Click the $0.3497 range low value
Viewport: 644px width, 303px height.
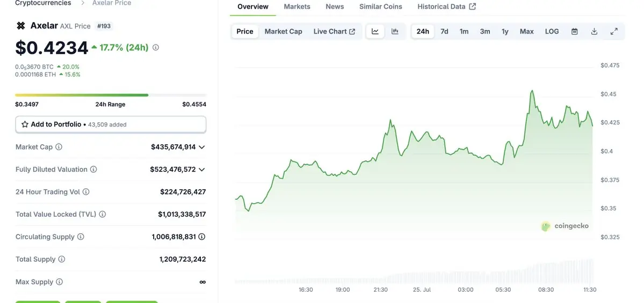pos(27,104)
